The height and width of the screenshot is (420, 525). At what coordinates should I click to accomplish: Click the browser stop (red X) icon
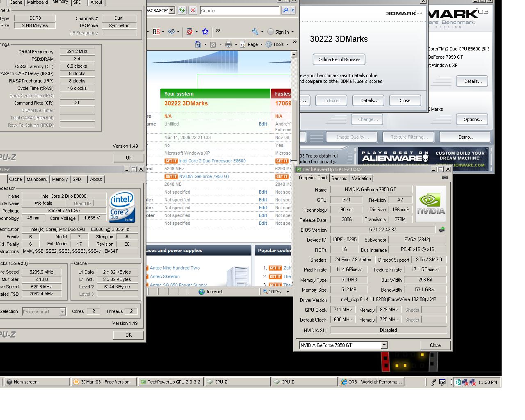pyautogui.click(x=192, y=10)
